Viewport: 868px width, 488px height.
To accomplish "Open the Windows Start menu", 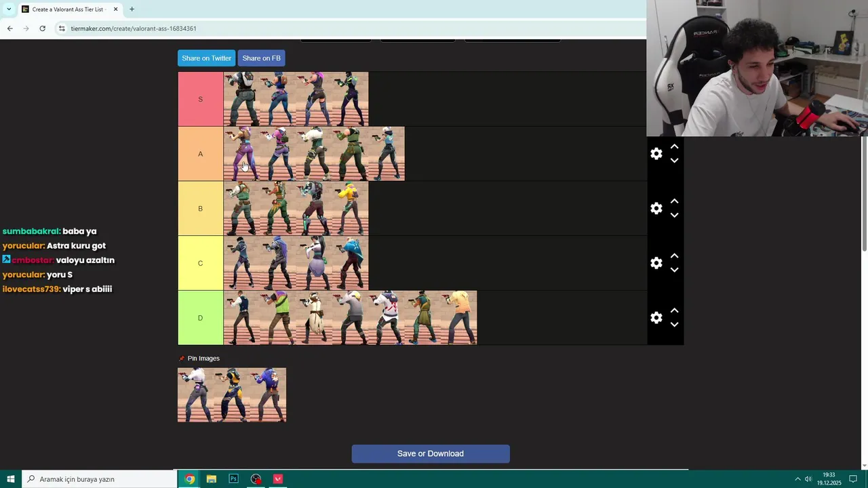I will (x=11, y=479).
